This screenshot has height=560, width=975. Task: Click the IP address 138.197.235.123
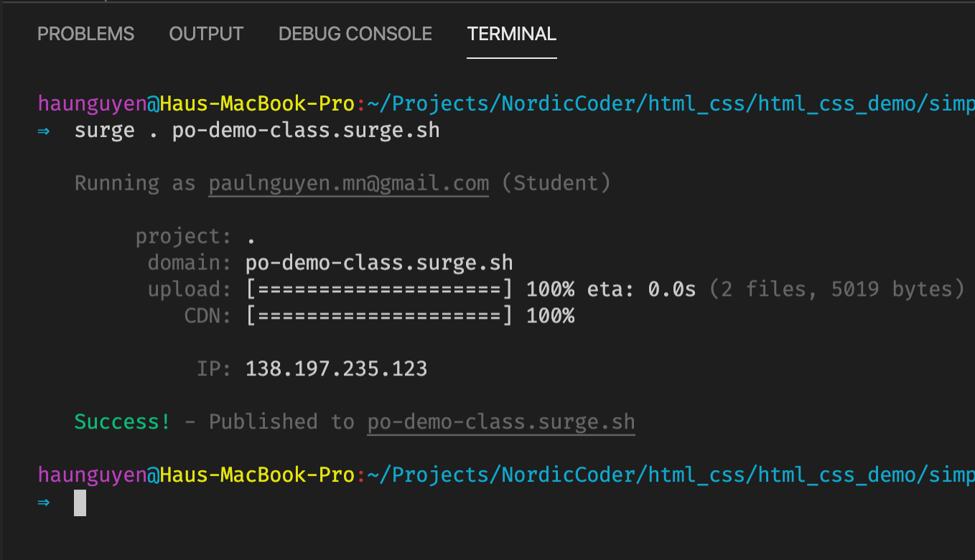337,369
